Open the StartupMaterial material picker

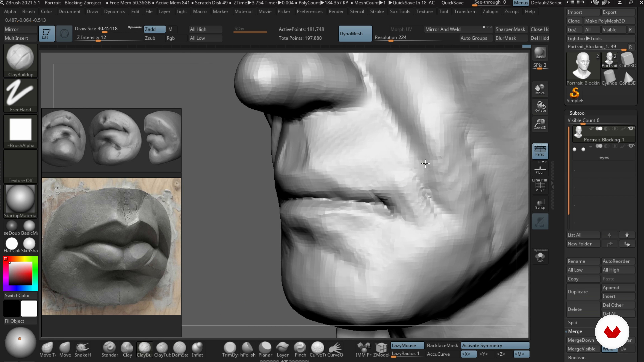coord(20,202)
